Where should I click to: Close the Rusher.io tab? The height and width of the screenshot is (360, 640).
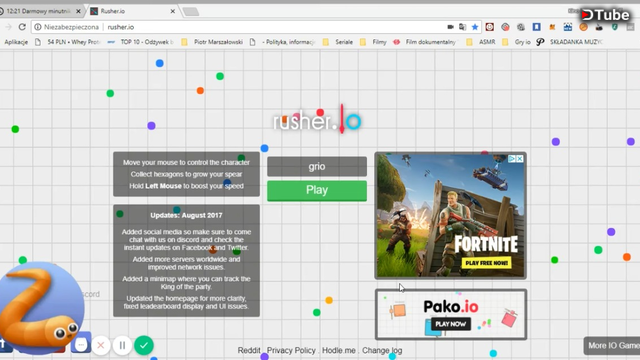(x=173, y=11)
